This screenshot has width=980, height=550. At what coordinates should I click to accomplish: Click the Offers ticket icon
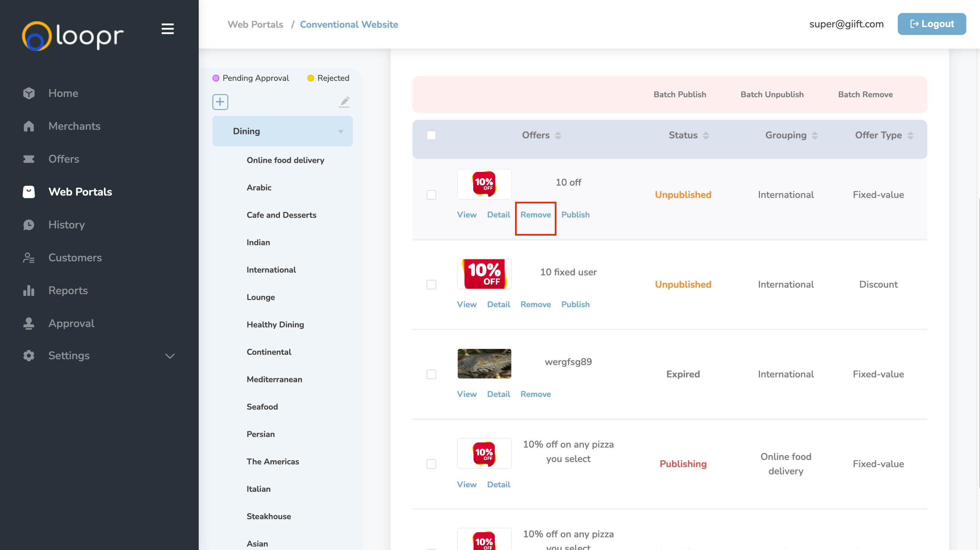(28, 159)
